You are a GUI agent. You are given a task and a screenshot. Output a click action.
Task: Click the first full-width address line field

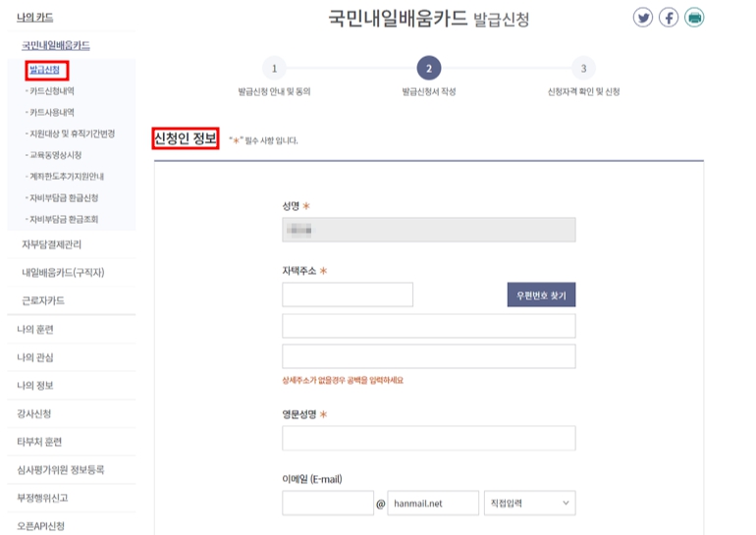coord(429,326)
